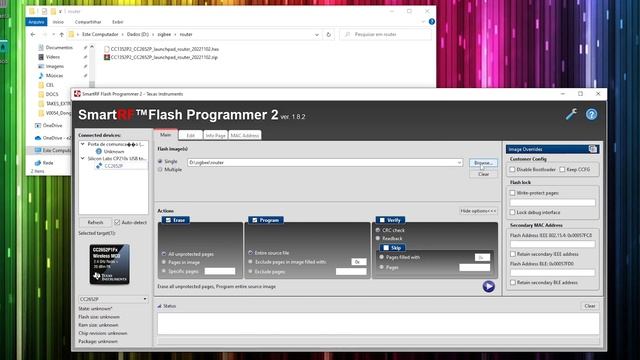Select the CRC check verify option
The height and width of the screenshot is (360, 640).
click(x=378, y=230)
